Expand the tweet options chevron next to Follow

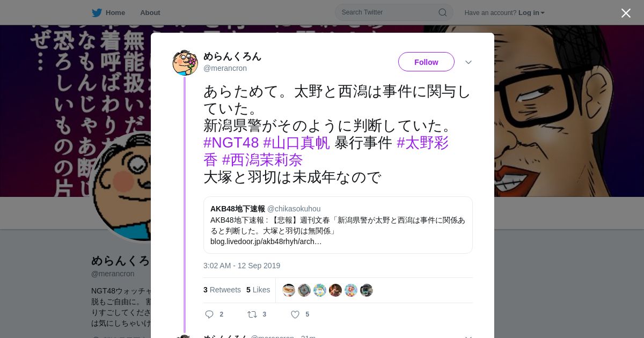tap(469, 62)
